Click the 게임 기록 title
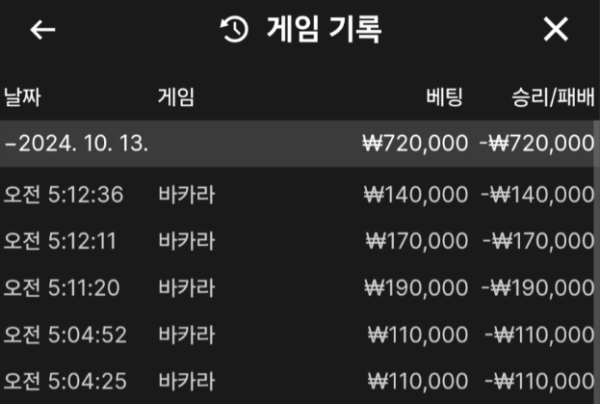This screenshot has height=404, width=600. click(324, 29)
